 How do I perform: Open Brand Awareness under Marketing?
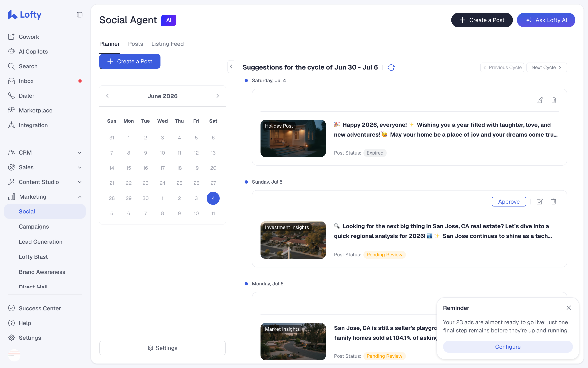point(42,272)
